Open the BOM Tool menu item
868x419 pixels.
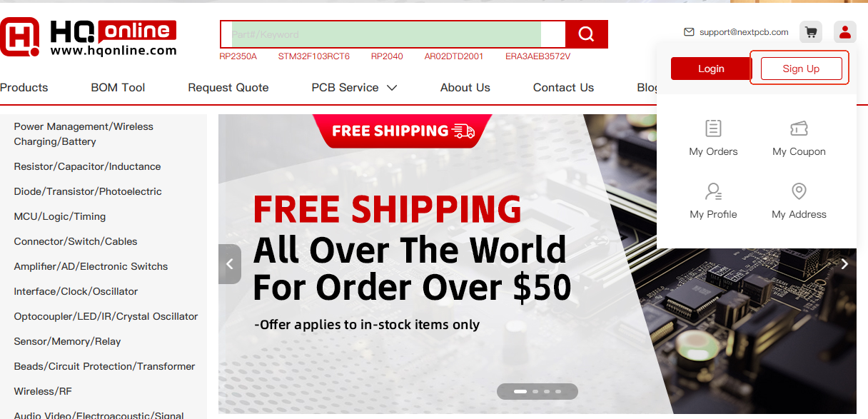pos(118,88)
